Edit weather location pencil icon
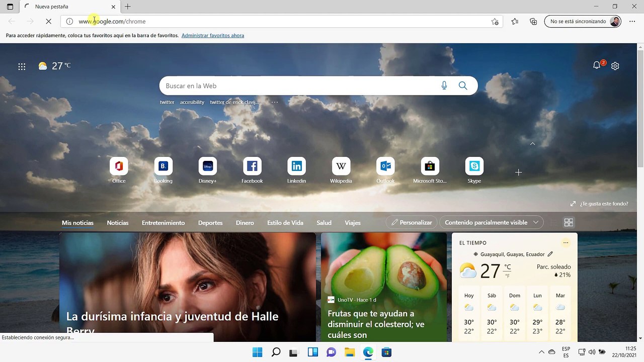644x362 pixels. [550, 254]
